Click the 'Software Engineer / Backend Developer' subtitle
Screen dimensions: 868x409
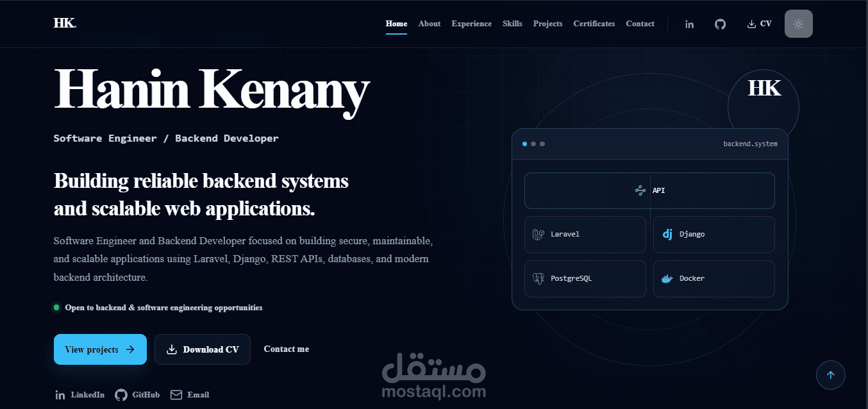[166, 138]
